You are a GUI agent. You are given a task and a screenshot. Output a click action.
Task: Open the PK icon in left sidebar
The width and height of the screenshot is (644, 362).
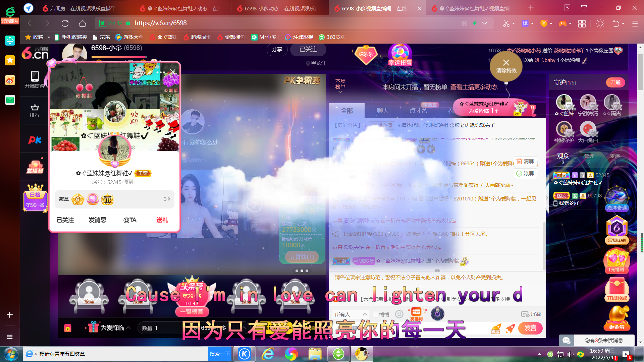35,140
